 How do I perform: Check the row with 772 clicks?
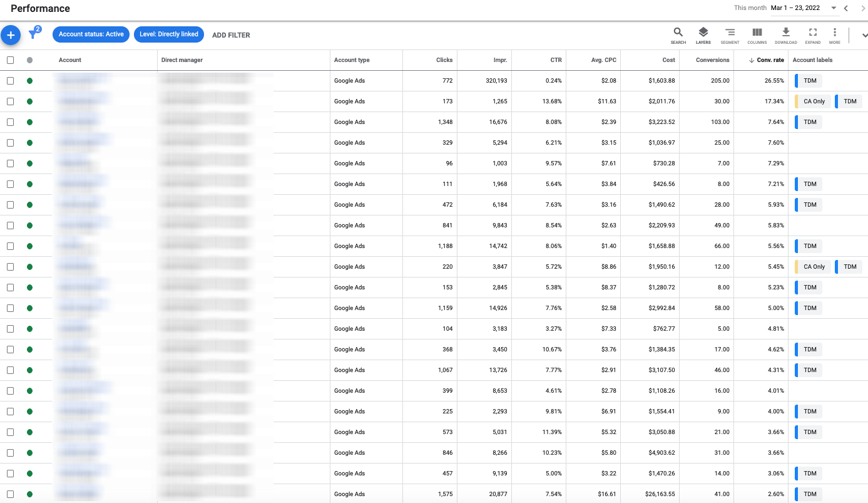point(10,81)
